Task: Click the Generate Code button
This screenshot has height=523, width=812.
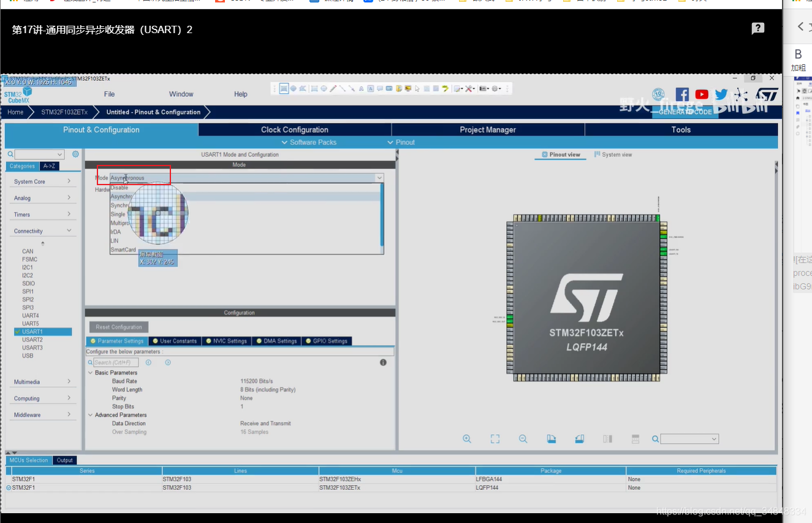Action: 685,112
